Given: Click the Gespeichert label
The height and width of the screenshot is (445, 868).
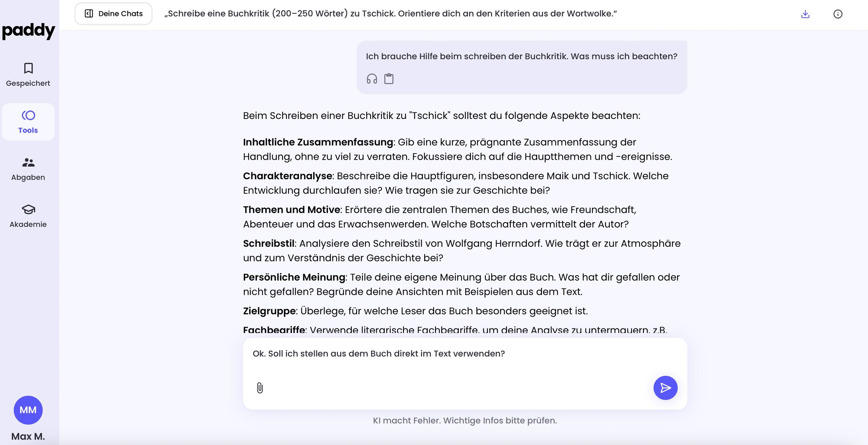Looking at the screenshot, I should click(x=28, y=83).
